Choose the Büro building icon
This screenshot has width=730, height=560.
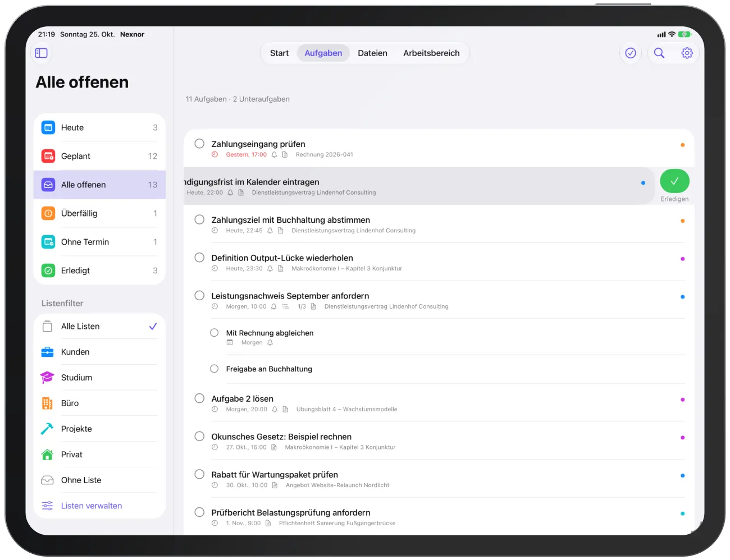(x=47, y=403)
